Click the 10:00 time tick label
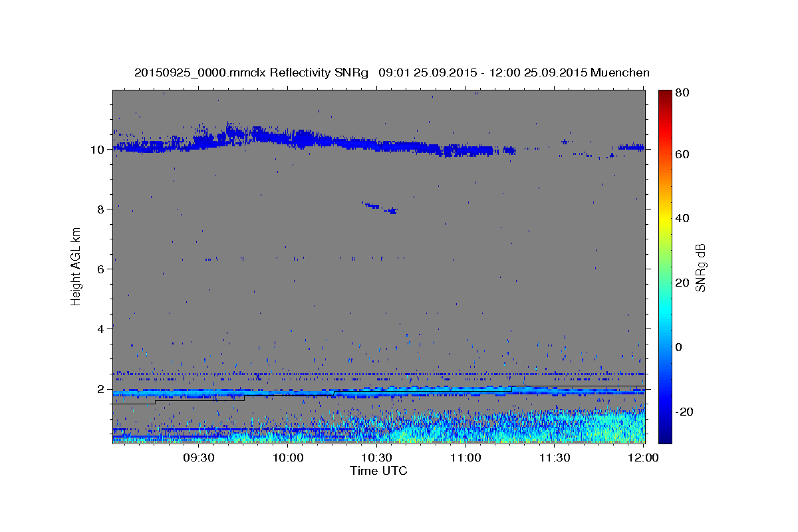The width and height of the screenshot is (798, 532). 289,458
